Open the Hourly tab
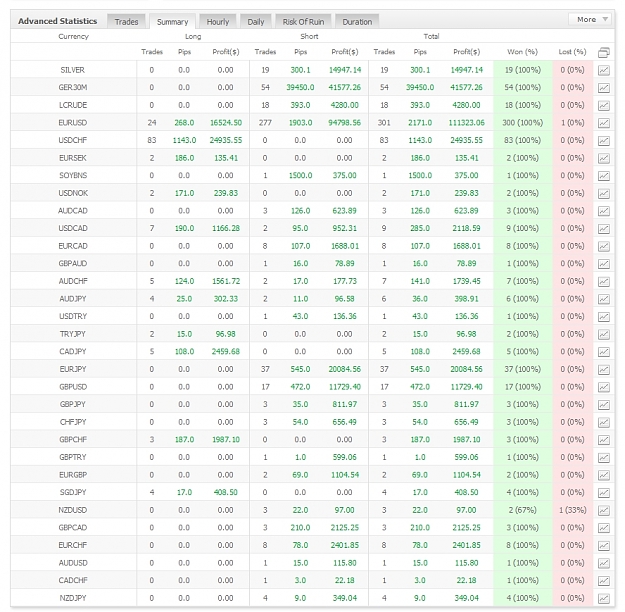This screenshot has width=625, height=612. point(218,22)
